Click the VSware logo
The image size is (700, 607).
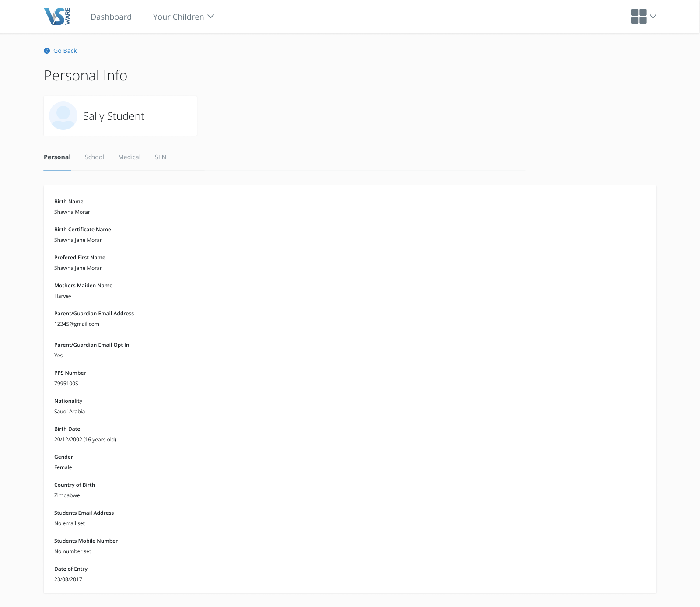tap(57, 17)
